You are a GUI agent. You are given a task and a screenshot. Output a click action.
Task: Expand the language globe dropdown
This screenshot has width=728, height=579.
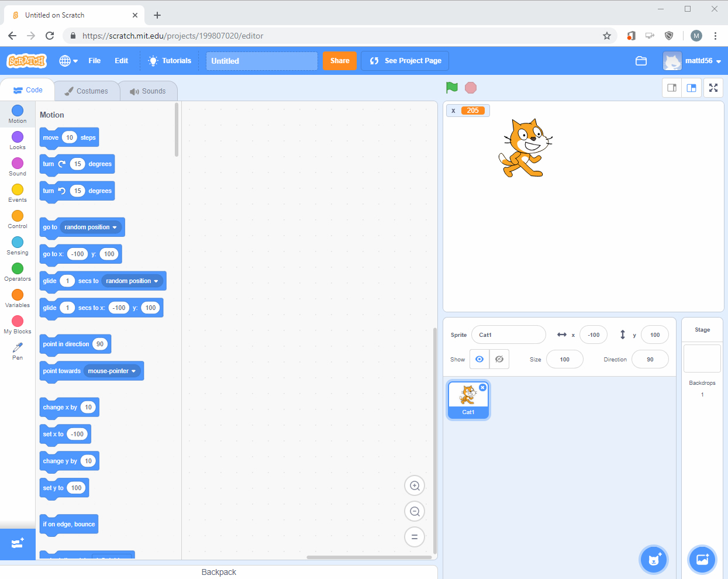(68, 61)
